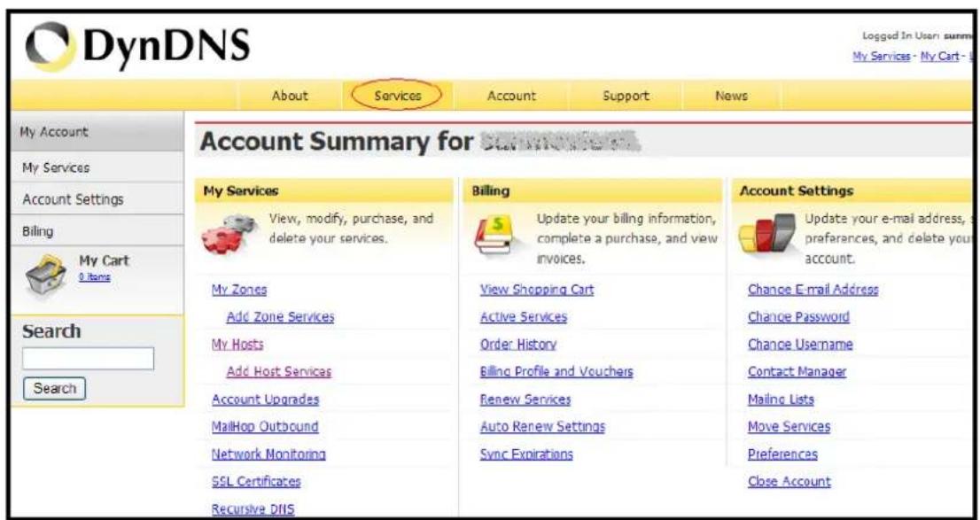Open the Move Services link
This screenshot has width=980, height=520.
[789, 427]
